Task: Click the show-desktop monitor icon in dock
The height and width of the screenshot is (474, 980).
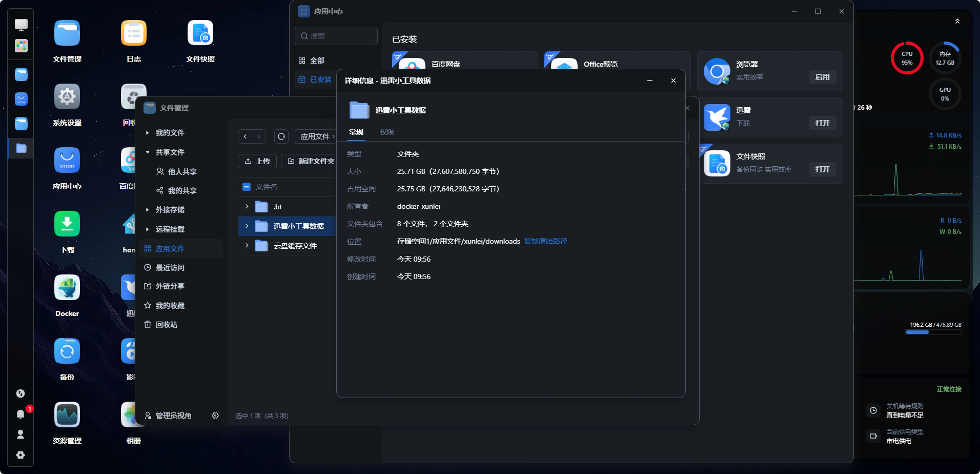Action: 21,25
